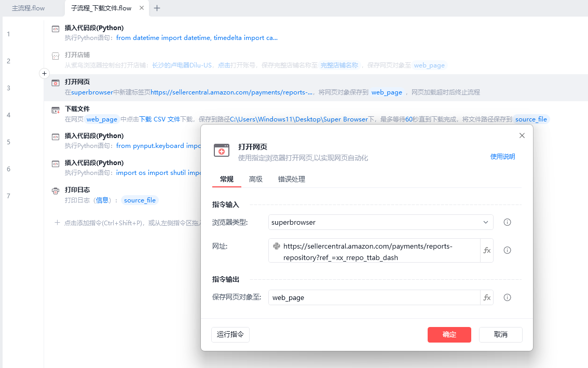Open the 错误处理 tab
The image size is (588, 368).
[291, 179]
